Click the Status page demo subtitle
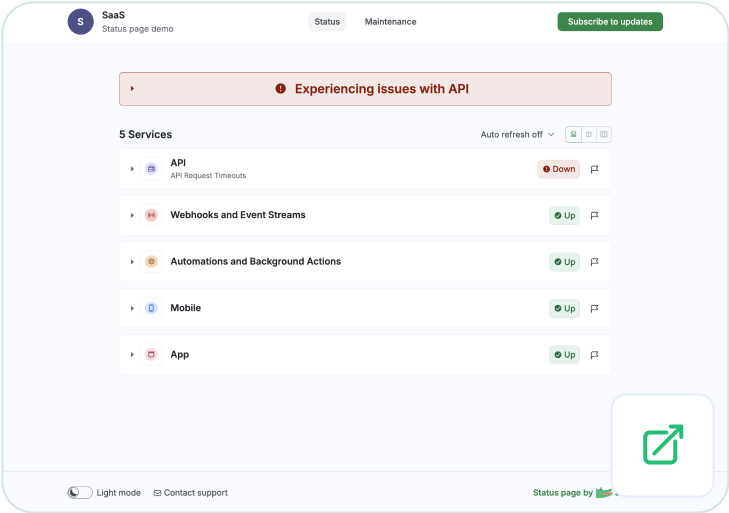This screenshot has height=513, width=729. click(138, 29)
